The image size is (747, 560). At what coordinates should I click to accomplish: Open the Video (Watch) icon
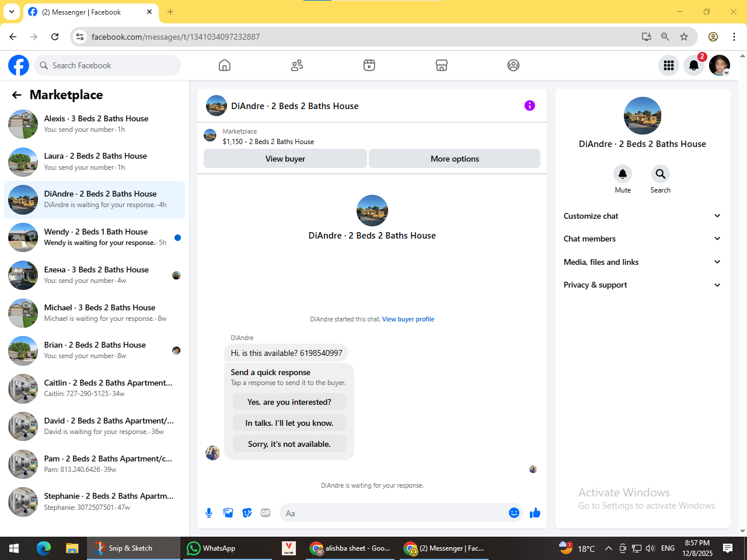369,65
